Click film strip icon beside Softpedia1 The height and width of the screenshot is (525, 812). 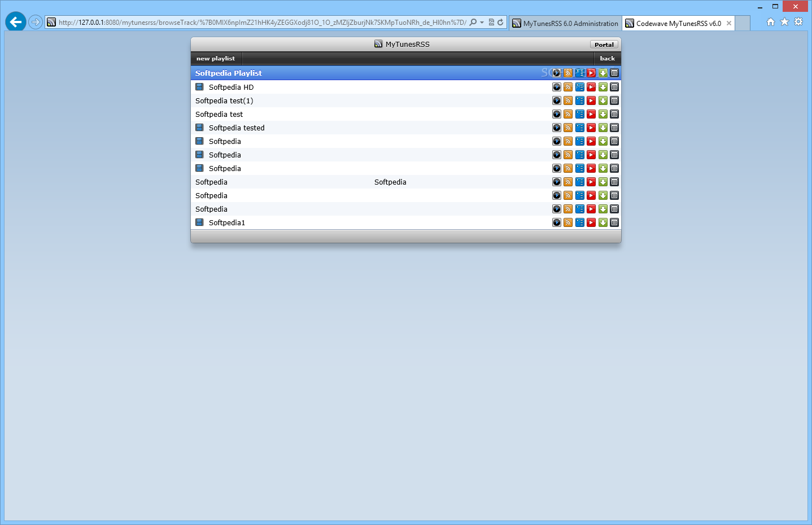[x=199, y=222]
